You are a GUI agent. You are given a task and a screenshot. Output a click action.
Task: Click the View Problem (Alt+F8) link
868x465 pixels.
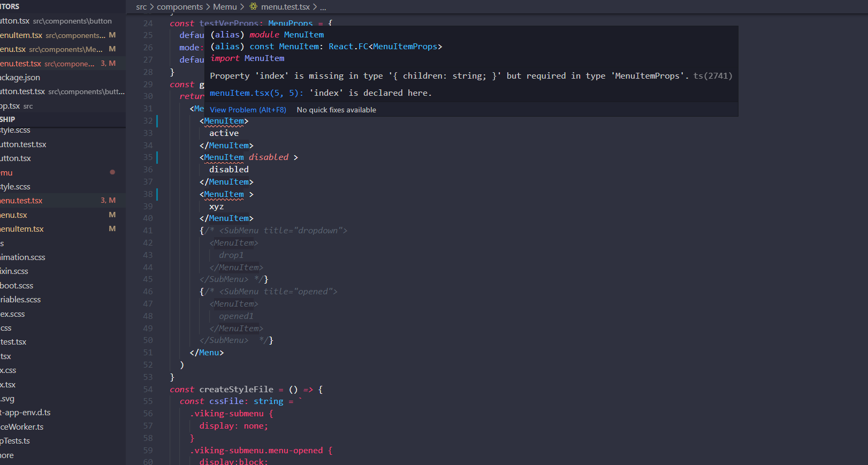coord(248,110)
